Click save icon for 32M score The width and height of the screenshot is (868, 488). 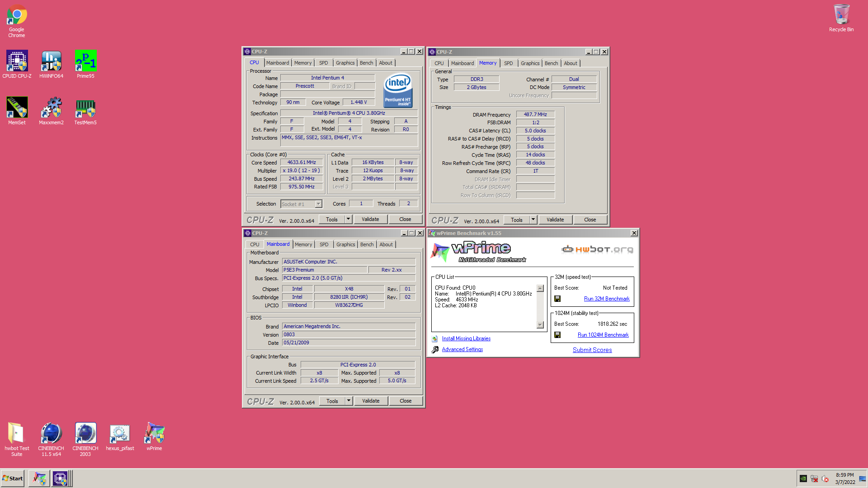tap(557, 299)
